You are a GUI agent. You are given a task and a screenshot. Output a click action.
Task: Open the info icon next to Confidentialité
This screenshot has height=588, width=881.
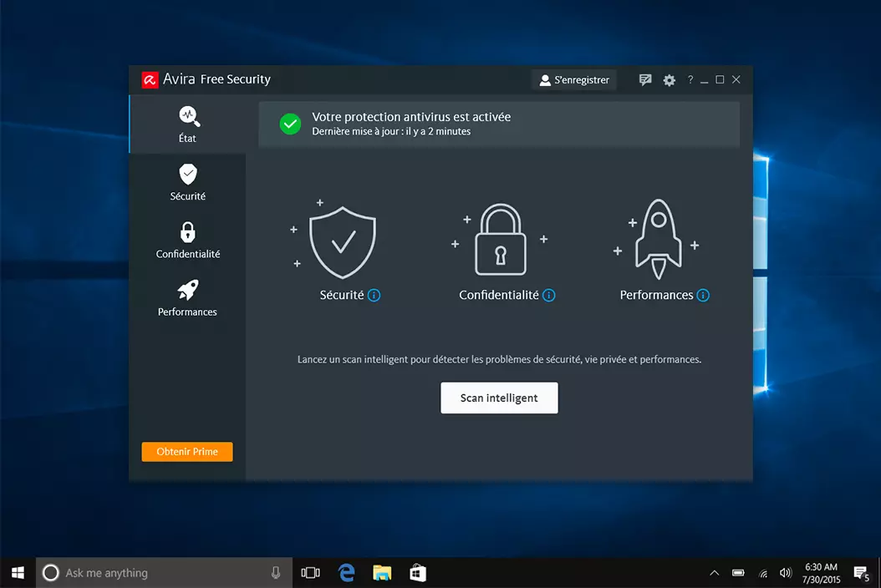click(x=549, y=296)
